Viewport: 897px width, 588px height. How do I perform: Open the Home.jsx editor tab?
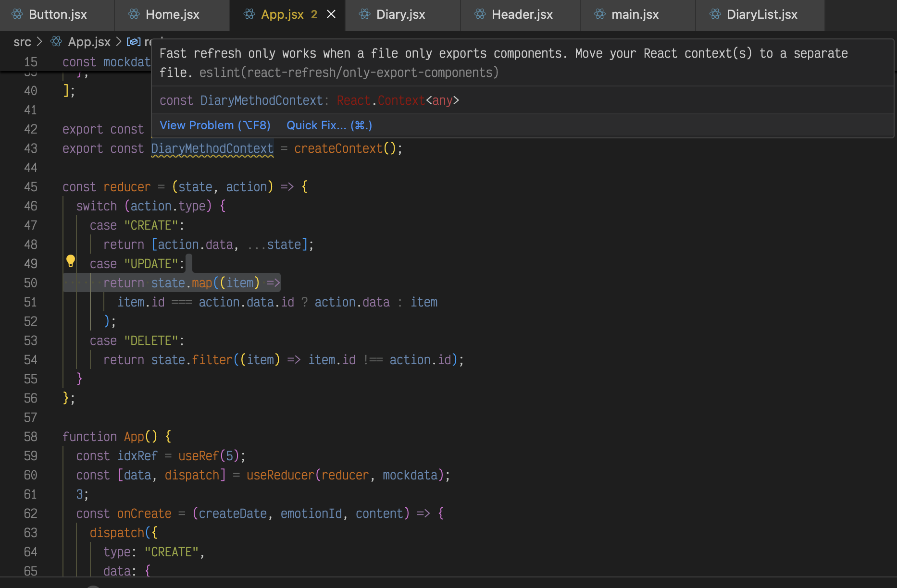(172, 14)
